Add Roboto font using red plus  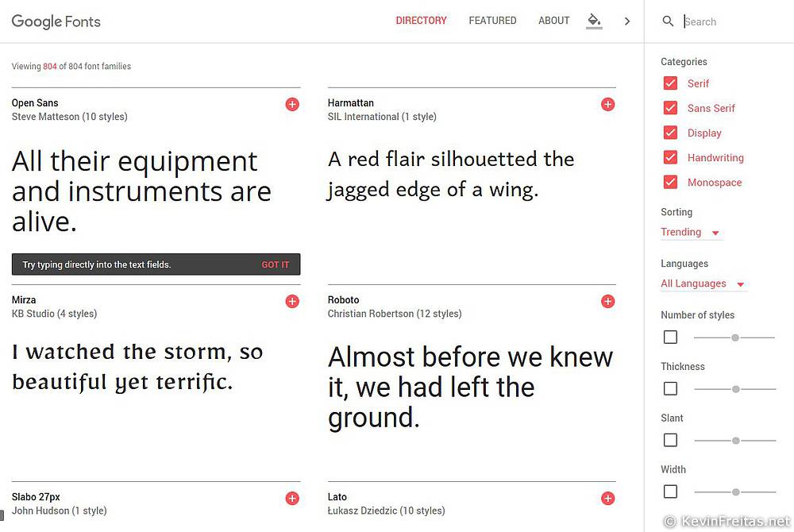pyautogui.click(x=607, y=301)
